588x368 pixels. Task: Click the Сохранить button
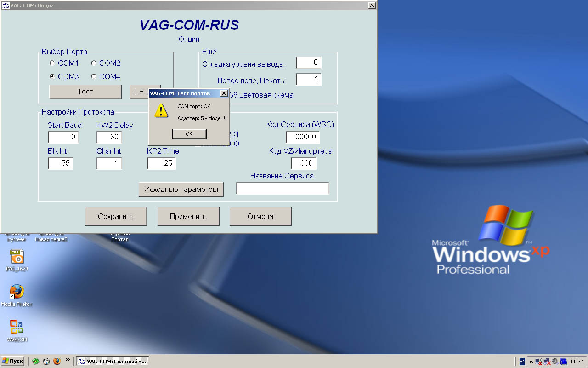116,216
